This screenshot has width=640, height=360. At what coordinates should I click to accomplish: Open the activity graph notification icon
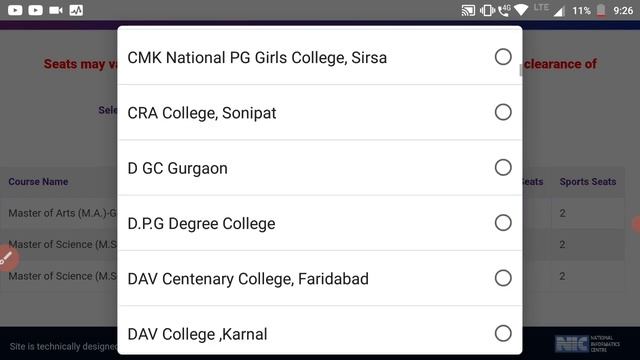(x=76, y=10)
